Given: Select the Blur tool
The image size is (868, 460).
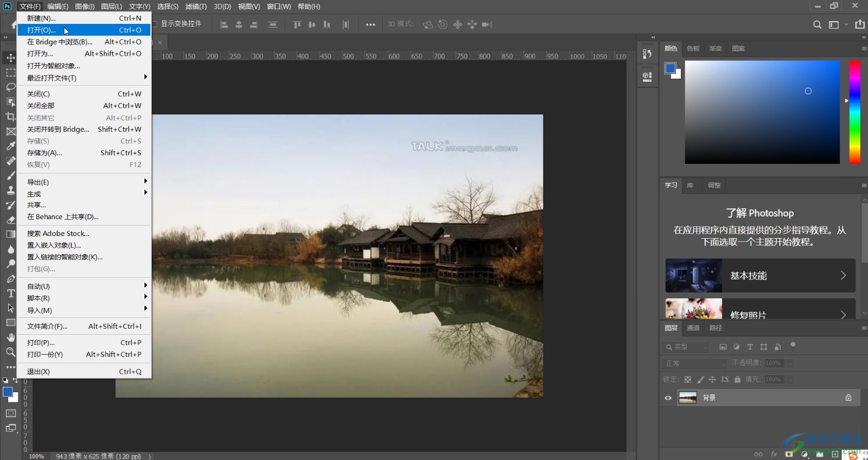Looking at the screenshot, I should (x=10, y=249).
